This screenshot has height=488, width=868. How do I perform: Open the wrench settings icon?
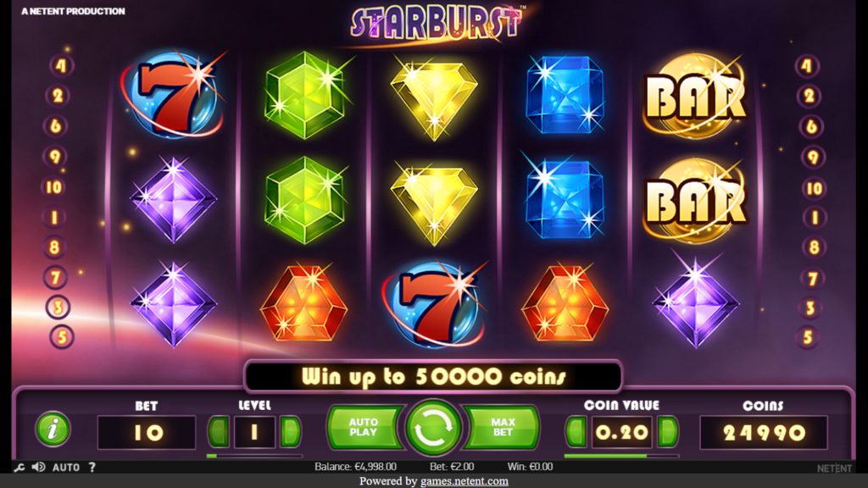coord(19,468)
